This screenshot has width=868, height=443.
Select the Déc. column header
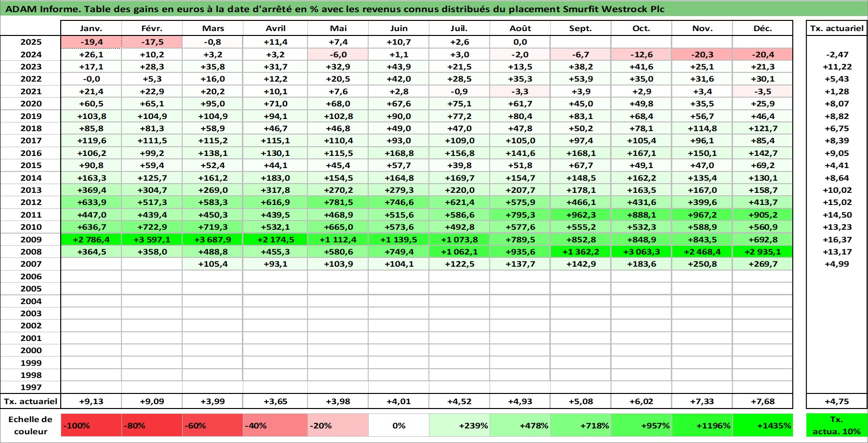(763, 28)
